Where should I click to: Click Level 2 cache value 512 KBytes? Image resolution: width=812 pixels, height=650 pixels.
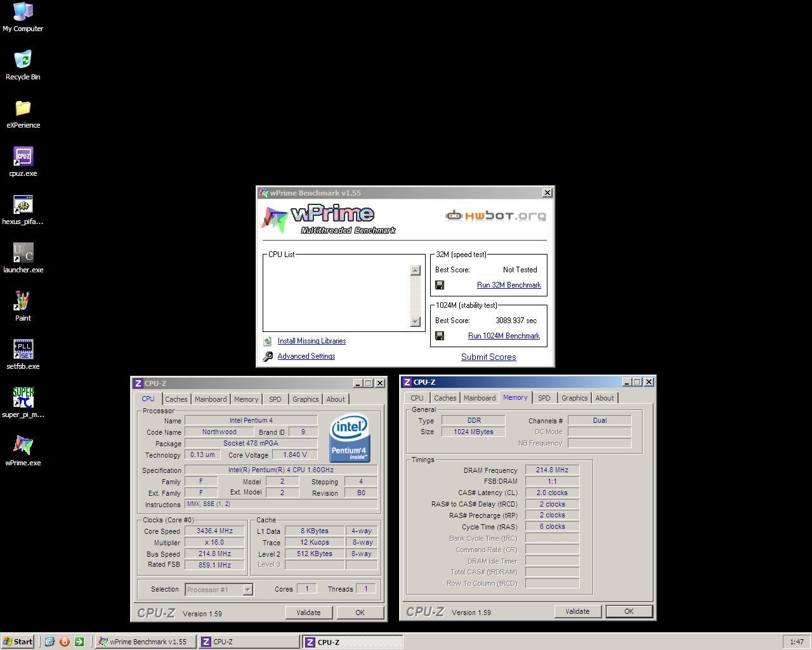(314, 554)
